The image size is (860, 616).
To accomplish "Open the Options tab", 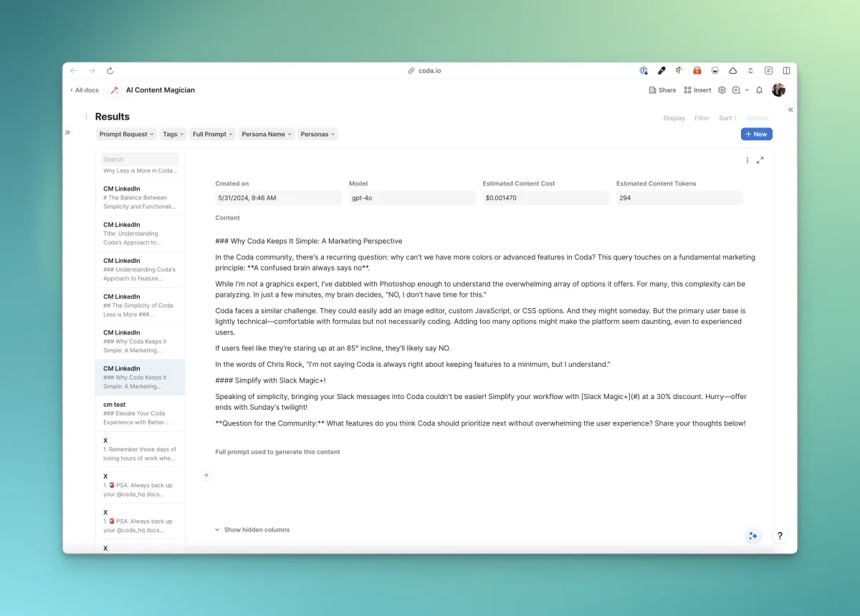I will [757, 118].
